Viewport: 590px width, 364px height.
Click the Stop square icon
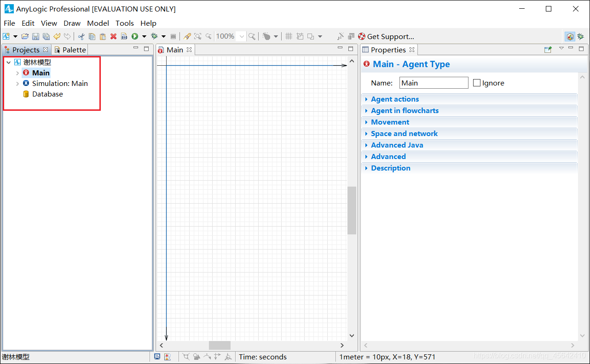(173, 36)
